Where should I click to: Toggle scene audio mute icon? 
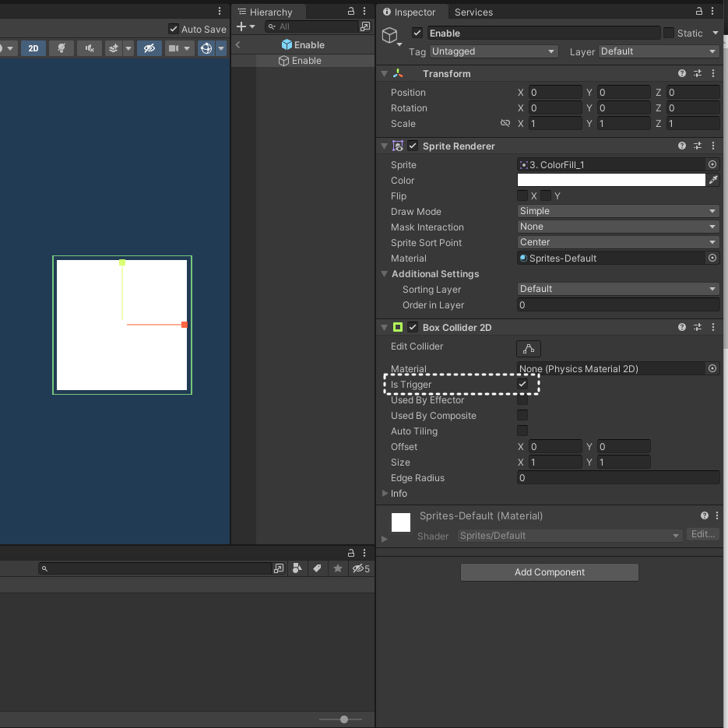(x=90, y=48)
